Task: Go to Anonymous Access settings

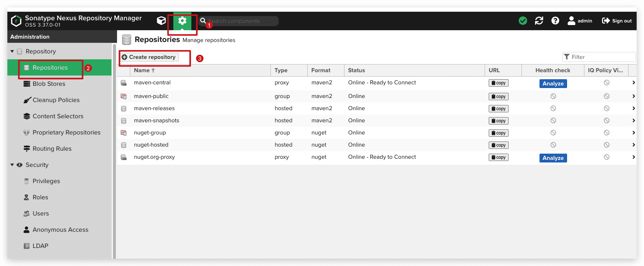Action: coord(60,230)
